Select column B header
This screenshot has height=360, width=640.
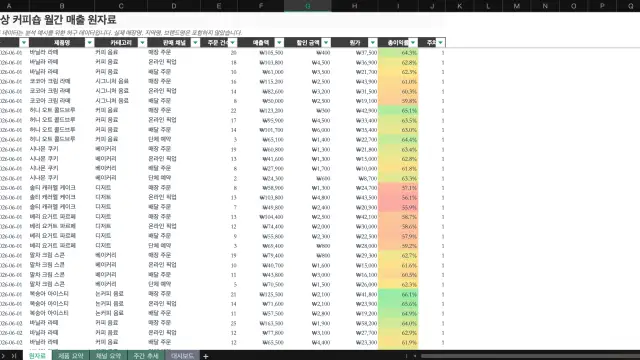coord(62,6)
